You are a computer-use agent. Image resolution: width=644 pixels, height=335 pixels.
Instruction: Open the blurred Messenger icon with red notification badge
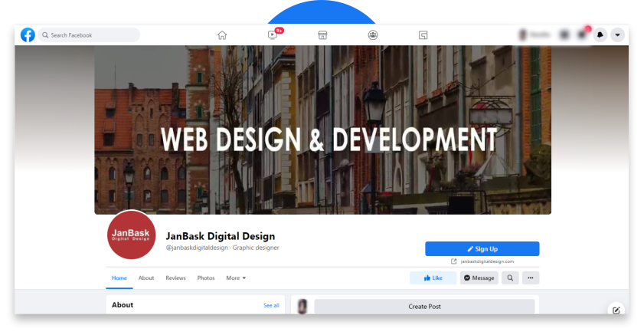[583, 35]
